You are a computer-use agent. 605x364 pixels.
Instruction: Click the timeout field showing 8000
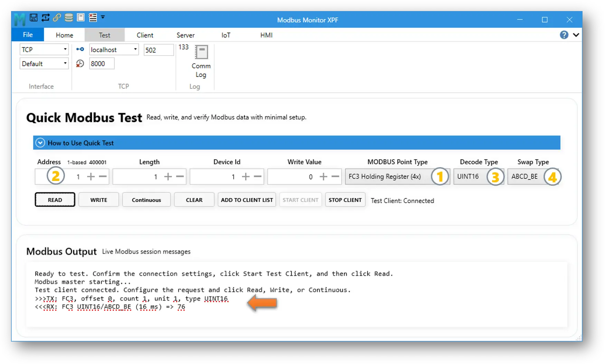tap(102, 64)
